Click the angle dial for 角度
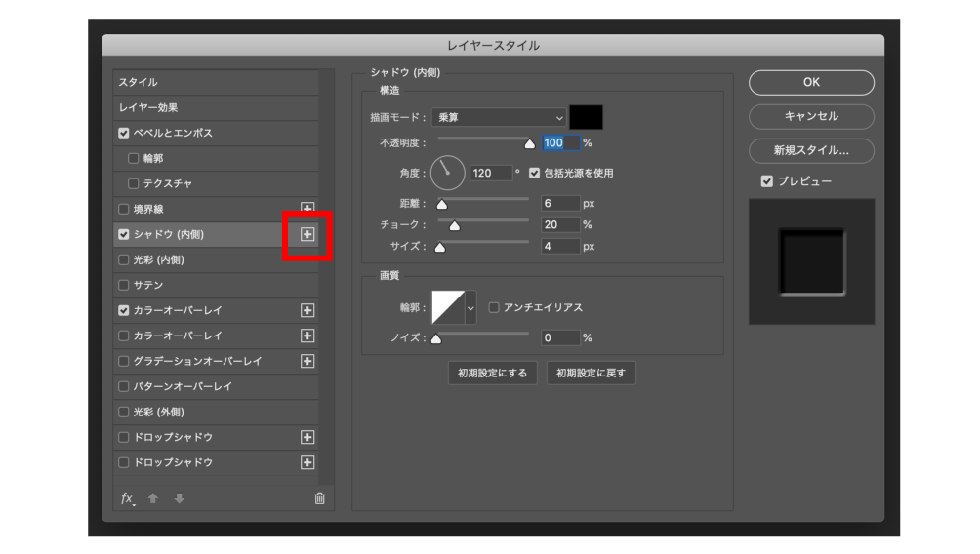Screen dimensions: 980x554 click(x=447, y=173)
